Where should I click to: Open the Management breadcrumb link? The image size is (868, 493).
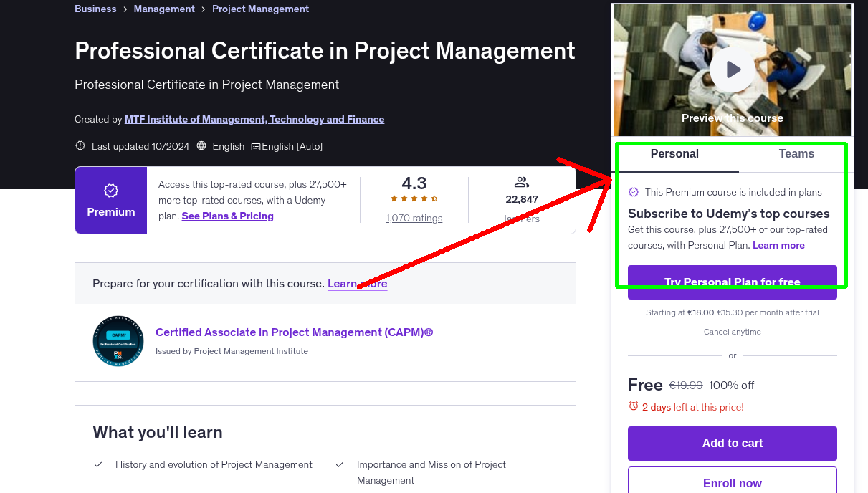tap(164, 9)
